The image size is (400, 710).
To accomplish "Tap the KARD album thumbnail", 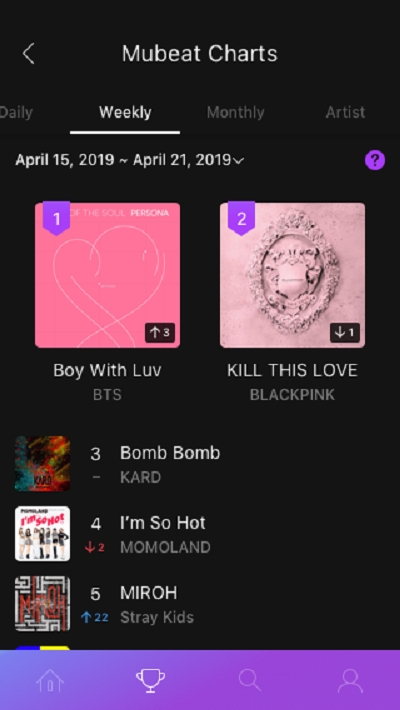I will pos(43,464).
